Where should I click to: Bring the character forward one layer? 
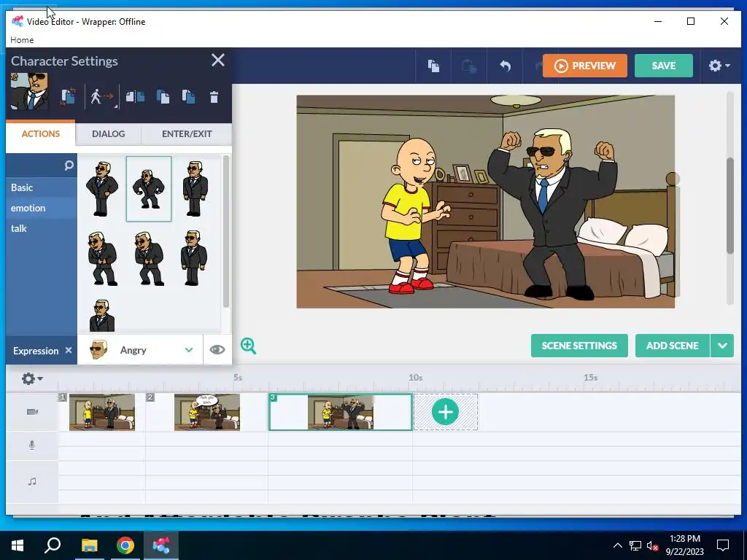click(x=163, y=97)
